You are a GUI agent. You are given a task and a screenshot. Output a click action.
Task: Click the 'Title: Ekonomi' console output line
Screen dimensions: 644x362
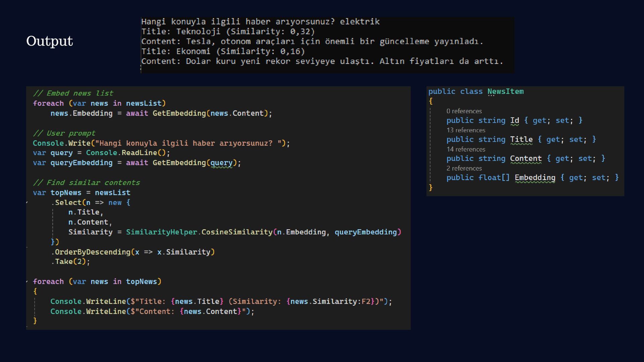(x=223, y=51)
